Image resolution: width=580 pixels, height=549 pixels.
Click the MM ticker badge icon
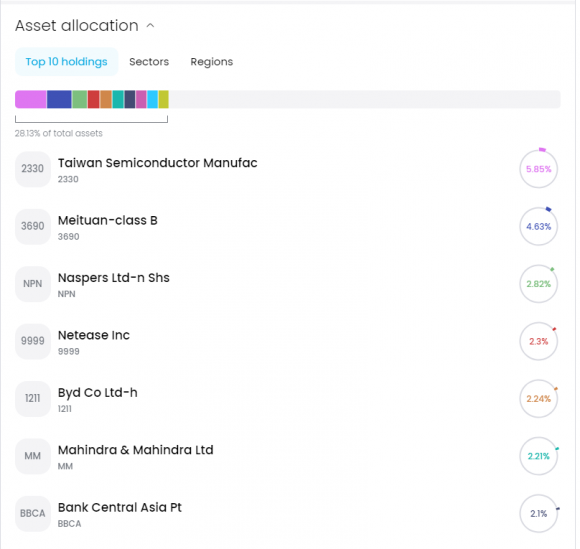33,456
